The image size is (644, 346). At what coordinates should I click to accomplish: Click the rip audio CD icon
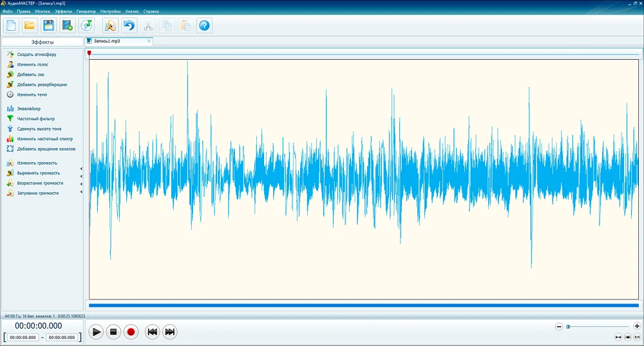tap(86, 26)
